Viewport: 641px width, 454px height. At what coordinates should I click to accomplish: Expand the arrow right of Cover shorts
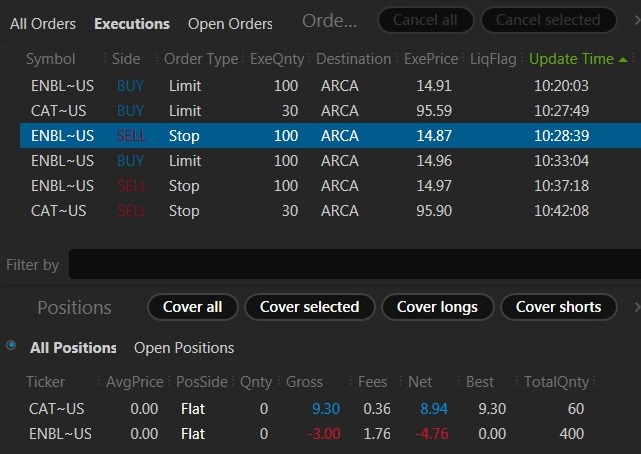click(636, 307)
